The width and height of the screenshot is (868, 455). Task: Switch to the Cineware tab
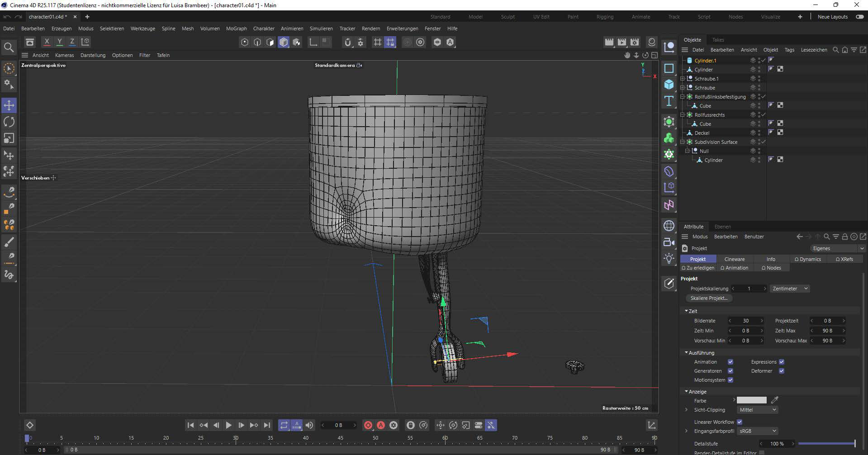pos(735,259)
